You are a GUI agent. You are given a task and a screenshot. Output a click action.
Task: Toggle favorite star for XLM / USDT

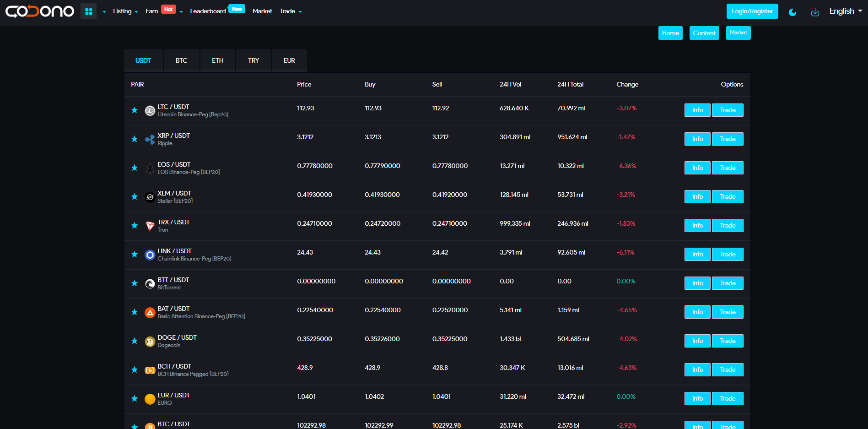pos(135,196)
